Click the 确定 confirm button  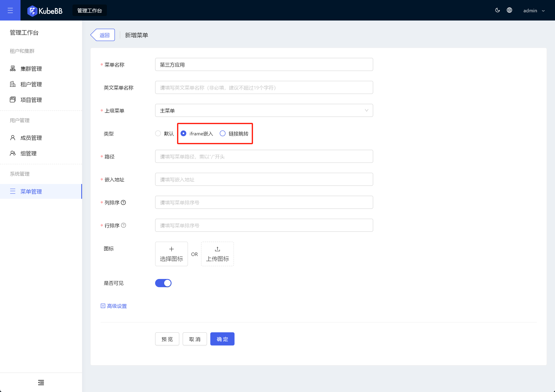[222, 339]
